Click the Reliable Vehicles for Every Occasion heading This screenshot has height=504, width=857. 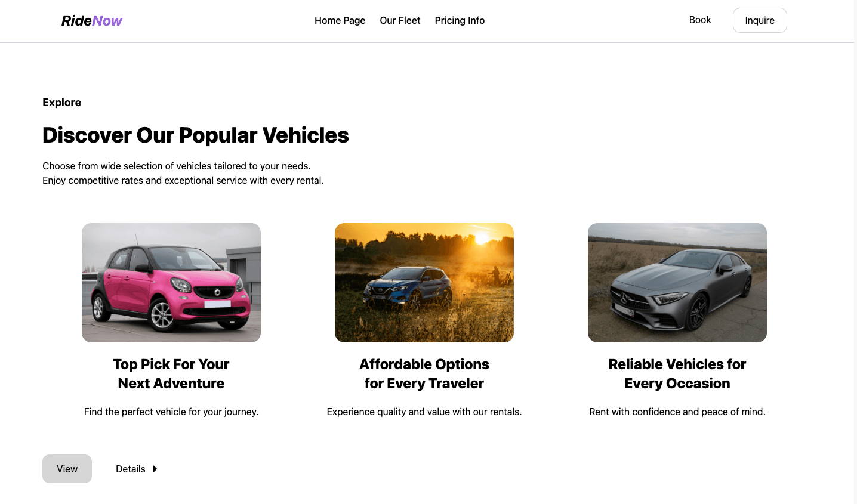pos(677,374)
